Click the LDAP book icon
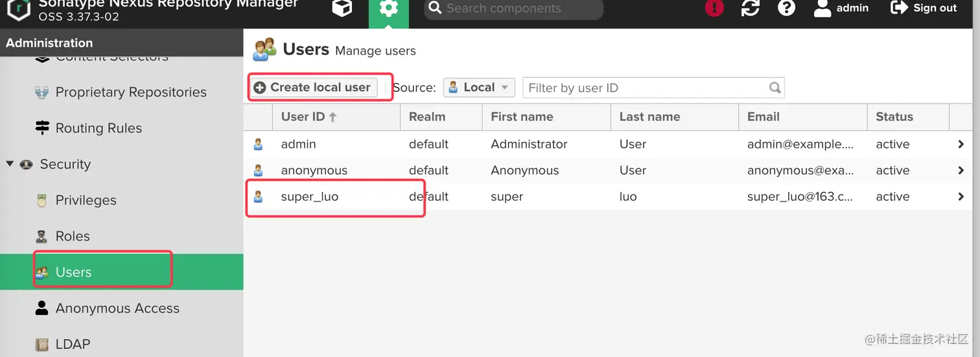This screenshot has width=980, height=357. pyautogui.click(x=42, y=345)
